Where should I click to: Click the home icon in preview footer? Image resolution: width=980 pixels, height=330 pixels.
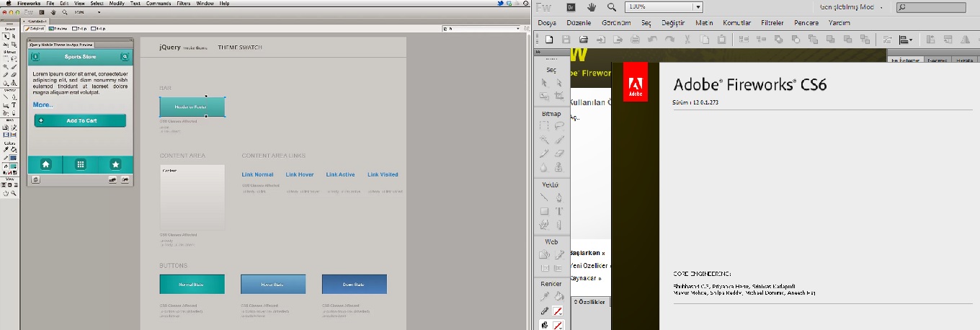[45, 164]
